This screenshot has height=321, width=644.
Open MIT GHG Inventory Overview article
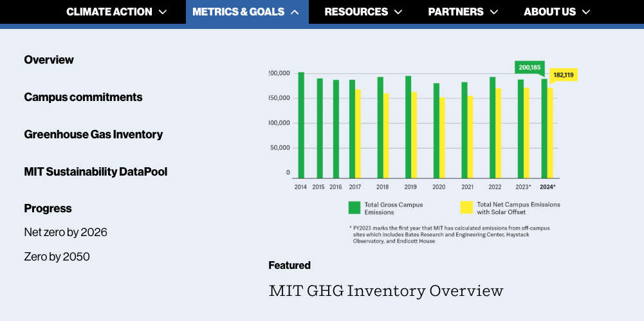pyautogui.click(x=386, y=291)
